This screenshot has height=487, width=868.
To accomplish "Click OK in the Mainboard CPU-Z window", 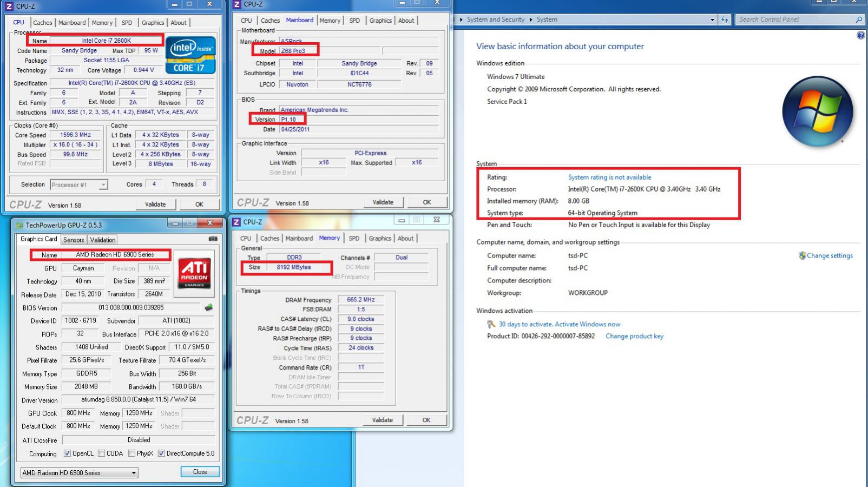I will (x=426, y=202).
